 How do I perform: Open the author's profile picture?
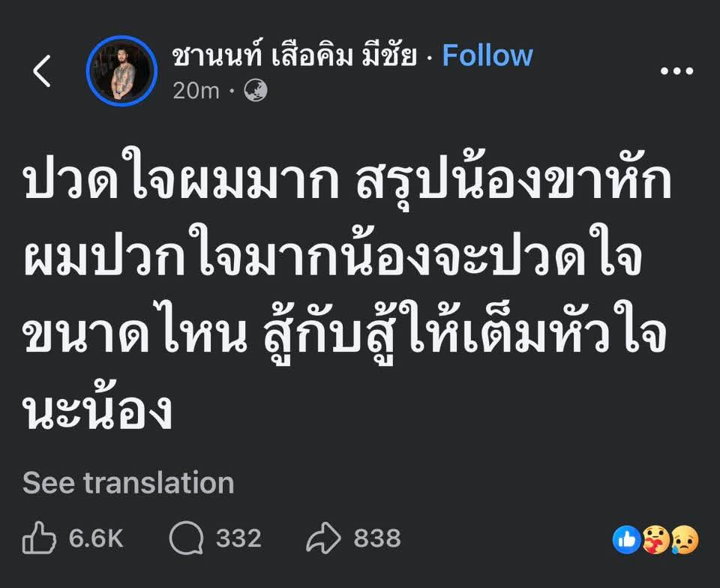tap(121, 71)
